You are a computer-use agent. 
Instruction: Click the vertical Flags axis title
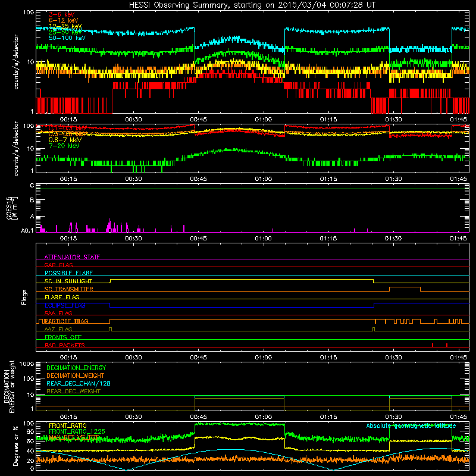24,297
